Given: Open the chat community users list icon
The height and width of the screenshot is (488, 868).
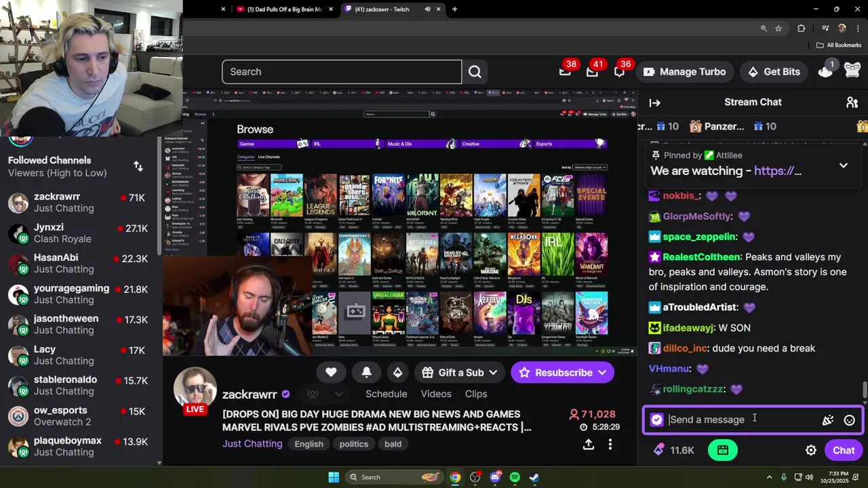Looking at the screenshot, I should (x=852, y=102).
